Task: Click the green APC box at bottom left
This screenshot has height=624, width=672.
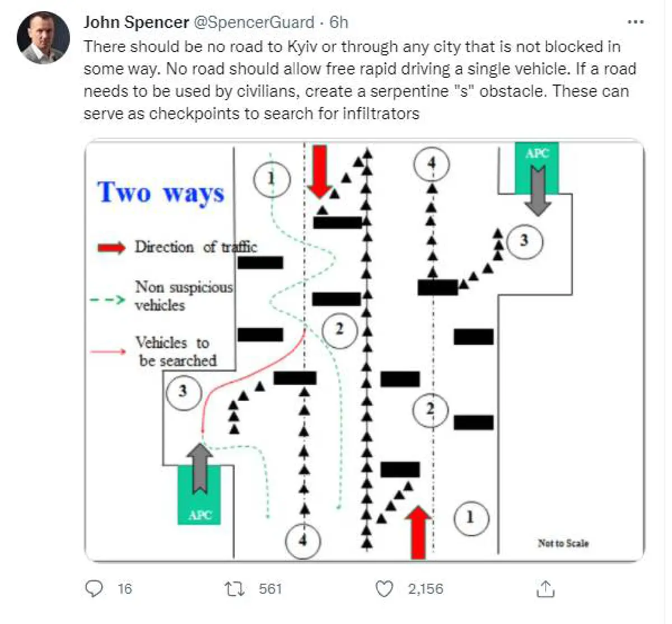Action: 199,496
